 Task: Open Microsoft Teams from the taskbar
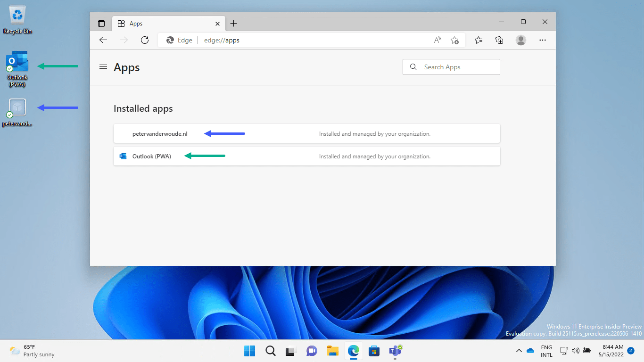[395, 351]
